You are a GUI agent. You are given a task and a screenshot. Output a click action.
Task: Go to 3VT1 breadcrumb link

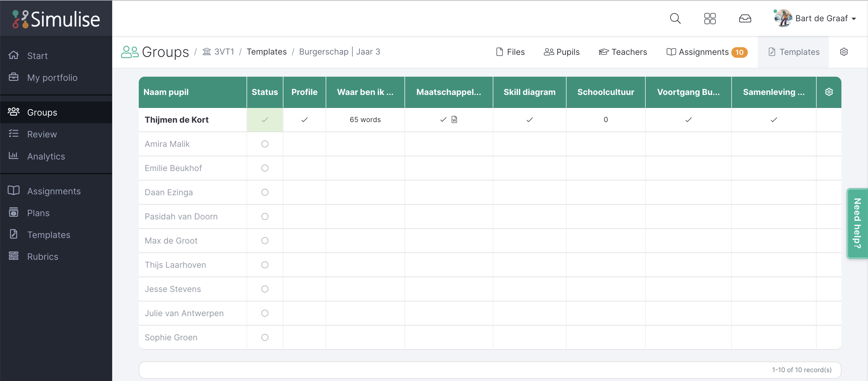click(224, 52)
